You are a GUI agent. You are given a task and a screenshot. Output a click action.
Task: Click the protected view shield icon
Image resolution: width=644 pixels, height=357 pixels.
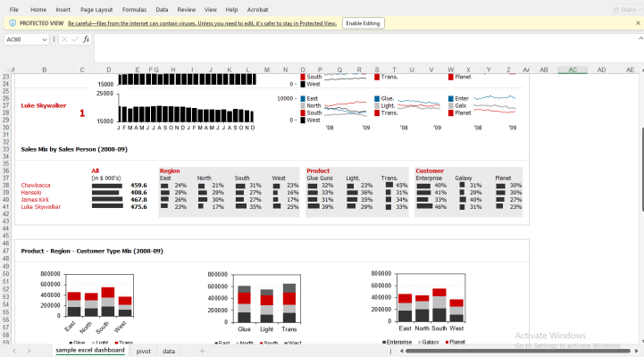pyautogui.click(x=12, y=22)
